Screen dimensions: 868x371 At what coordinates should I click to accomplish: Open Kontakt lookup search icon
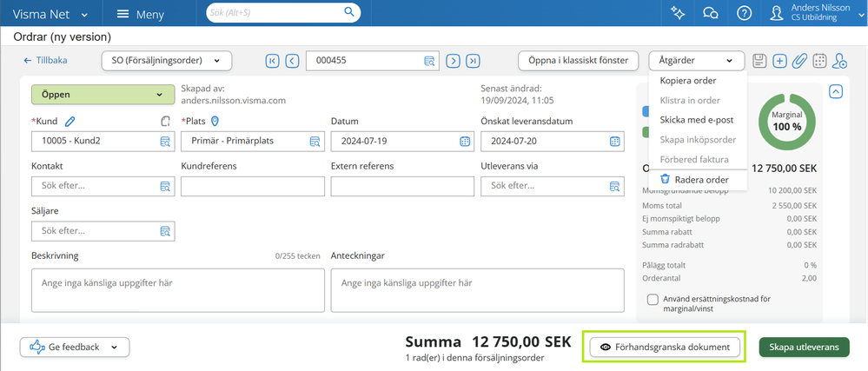tap(165, 186)
